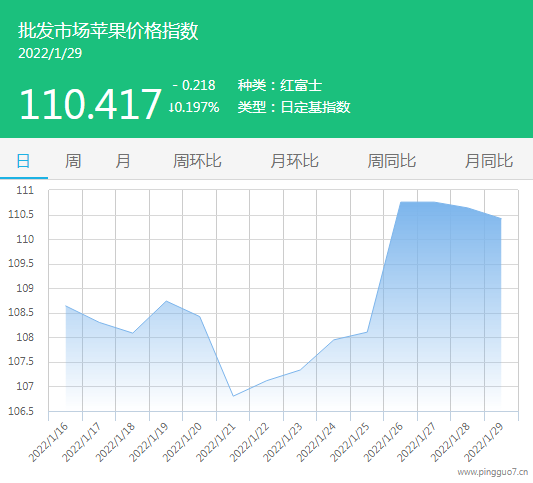The image size is (533, 483).
Task: Click the 类型：日定基指数 label
Action: point(294,107)
